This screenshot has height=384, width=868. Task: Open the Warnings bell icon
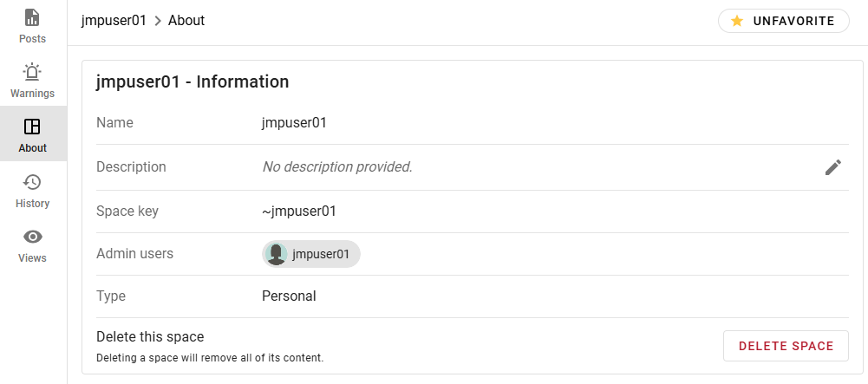click(32, 73)
